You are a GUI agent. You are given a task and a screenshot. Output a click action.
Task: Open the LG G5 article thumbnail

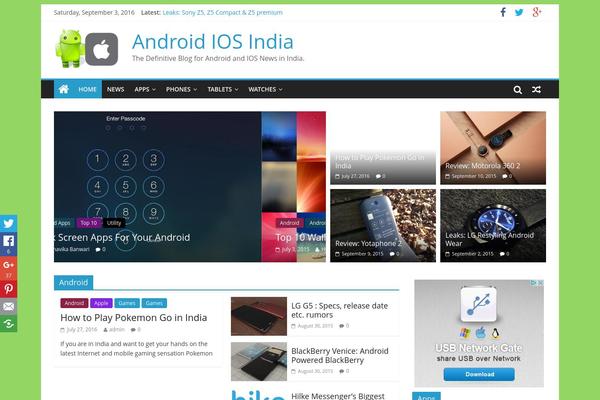pyautogui.click(x=259, y=316)
